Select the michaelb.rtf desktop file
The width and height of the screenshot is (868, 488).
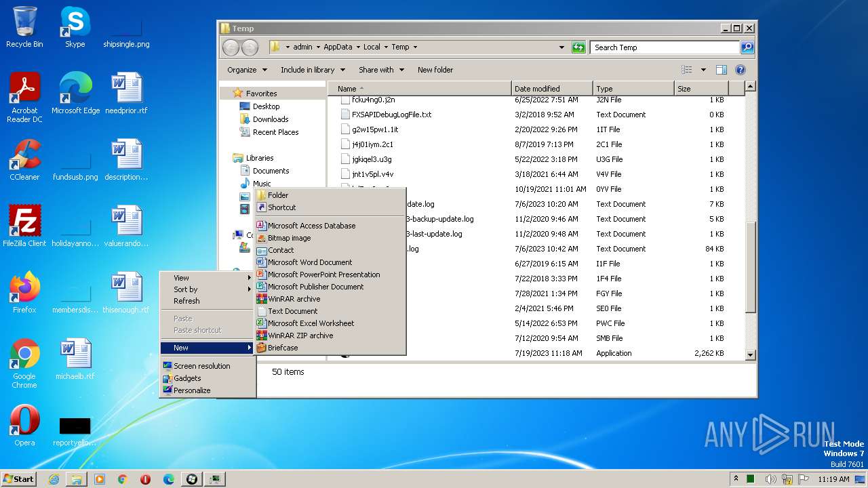click(x=75, y=359)
